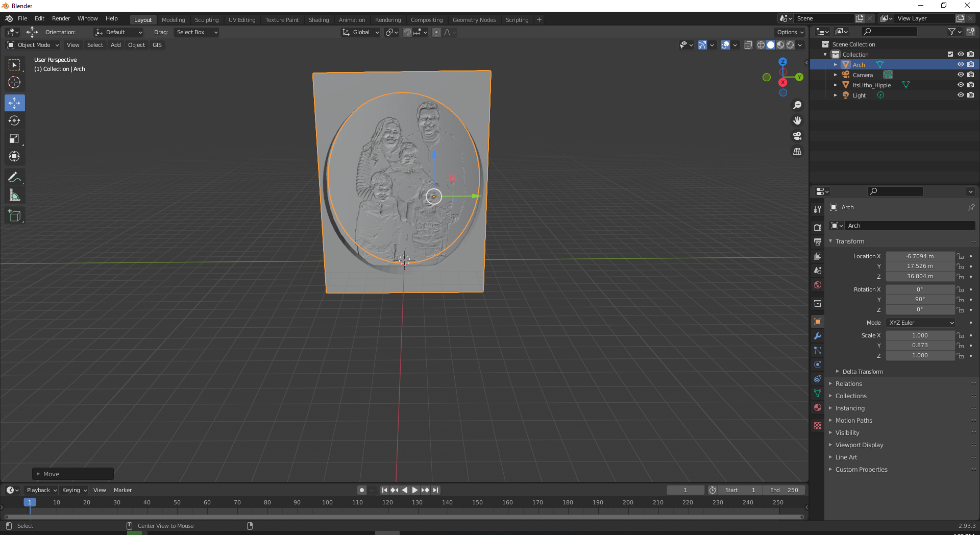Image resolution: width=980 pixels, height=535 pixels.
Task: Open the Scene properties tab
Action: click(x=818, y=270)
